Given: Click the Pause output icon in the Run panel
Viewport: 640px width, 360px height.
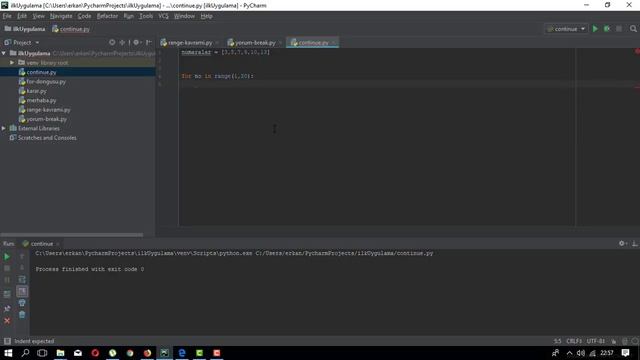Looking at the screenshot, I should [x=7, y=280].
